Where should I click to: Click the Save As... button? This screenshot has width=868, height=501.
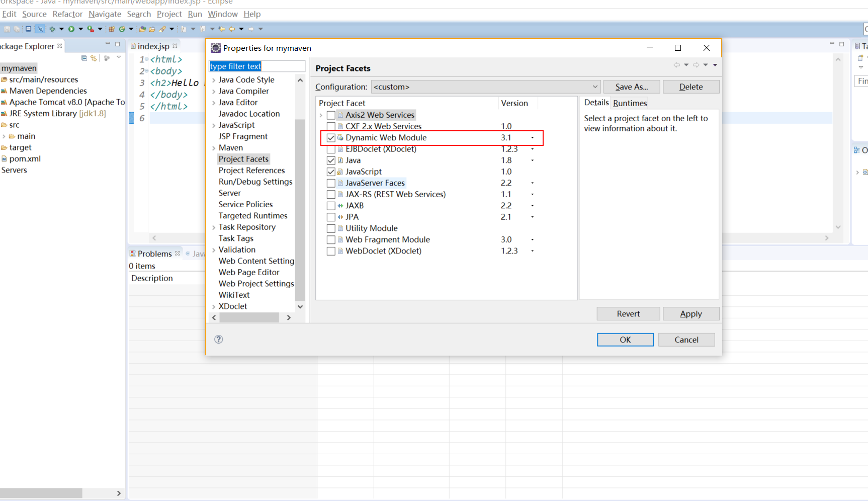coord(632,87)
